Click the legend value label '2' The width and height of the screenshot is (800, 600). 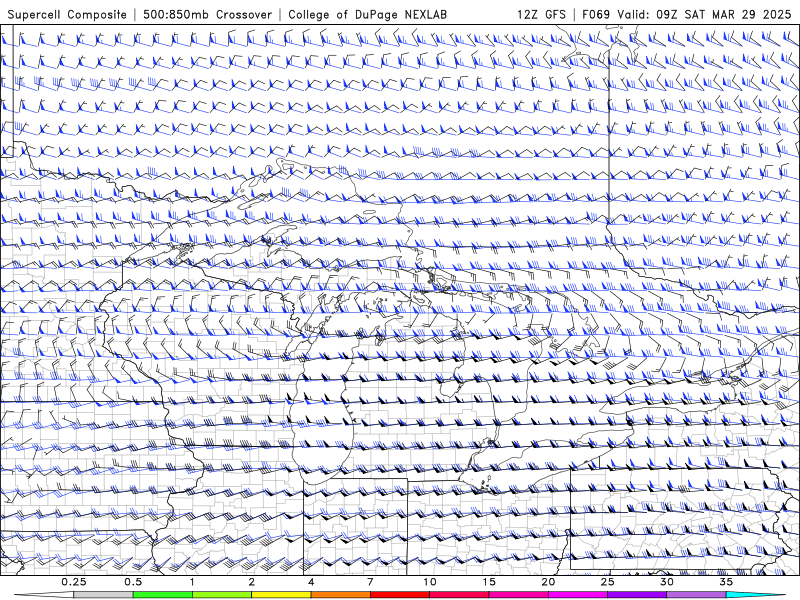point(252,582)
